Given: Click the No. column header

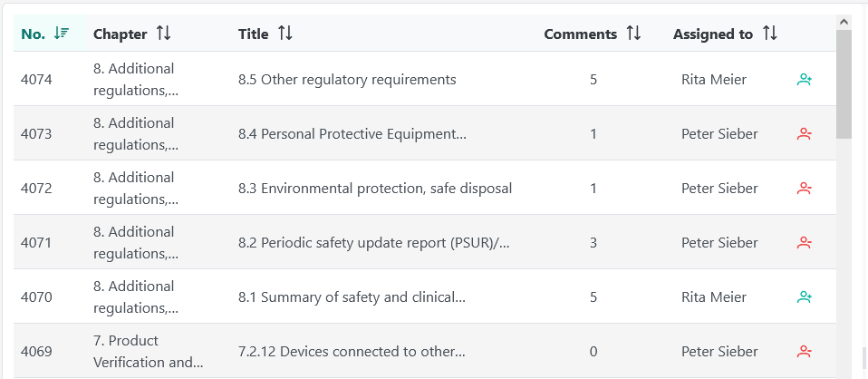Looking at the screenshot, I should [34, 34].
